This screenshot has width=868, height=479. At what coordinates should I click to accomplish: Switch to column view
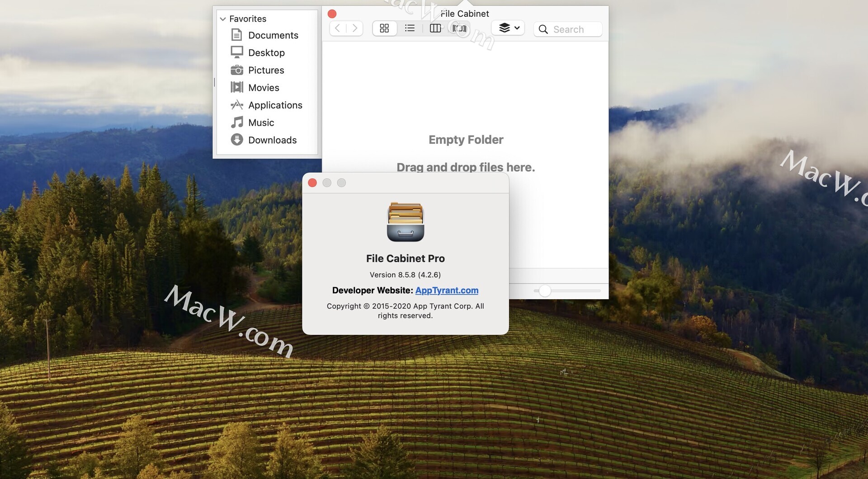(435, 28)
